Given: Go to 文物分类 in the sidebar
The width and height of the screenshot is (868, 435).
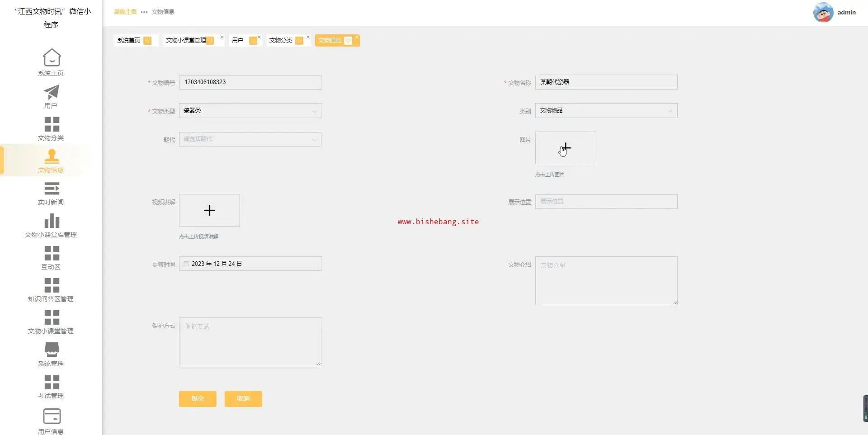Looking at the screenshot, I should point(51,129).
